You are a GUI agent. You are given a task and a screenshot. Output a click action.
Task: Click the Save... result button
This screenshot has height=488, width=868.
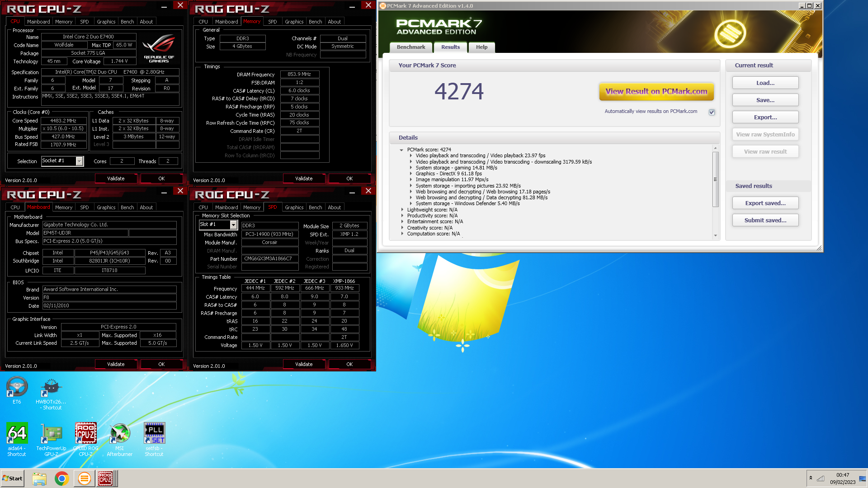765,100
